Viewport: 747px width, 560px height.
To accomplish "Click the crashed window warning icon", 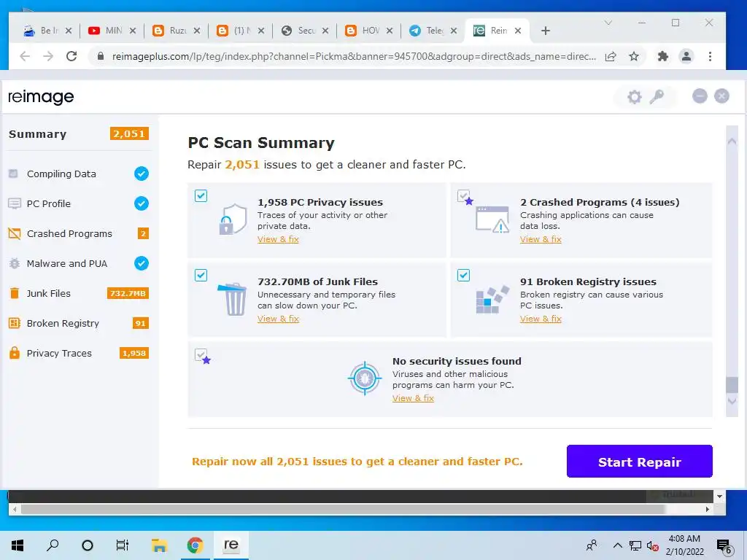I will pos(492,219).
